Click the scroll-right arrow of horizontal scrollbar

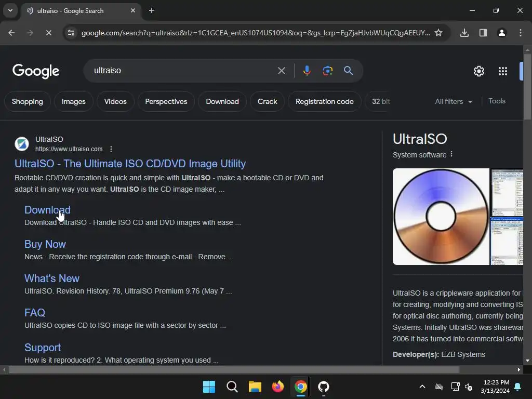(x=519, y=370)
